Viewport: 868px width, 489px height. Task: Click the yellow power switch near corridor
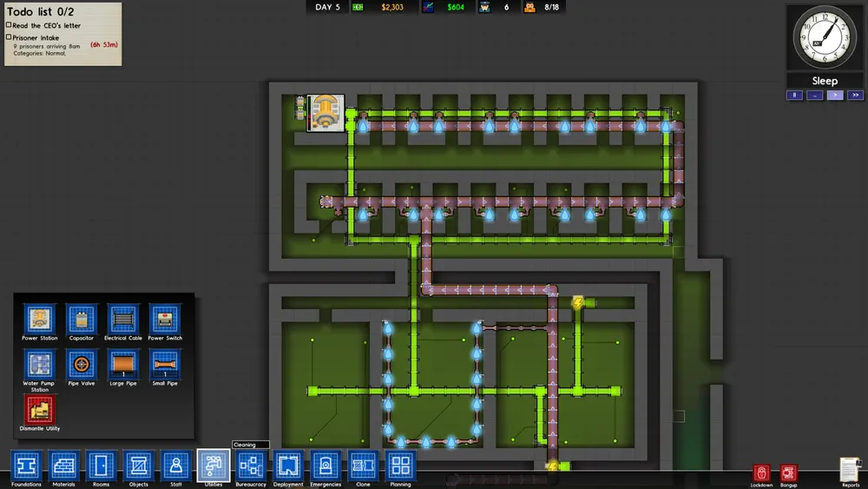578,302
